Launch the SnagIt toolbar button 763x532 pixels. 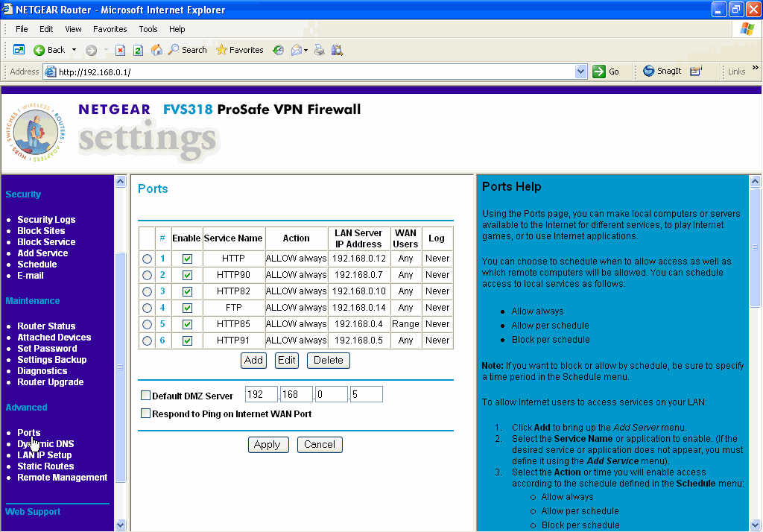(x=662, y=72)
